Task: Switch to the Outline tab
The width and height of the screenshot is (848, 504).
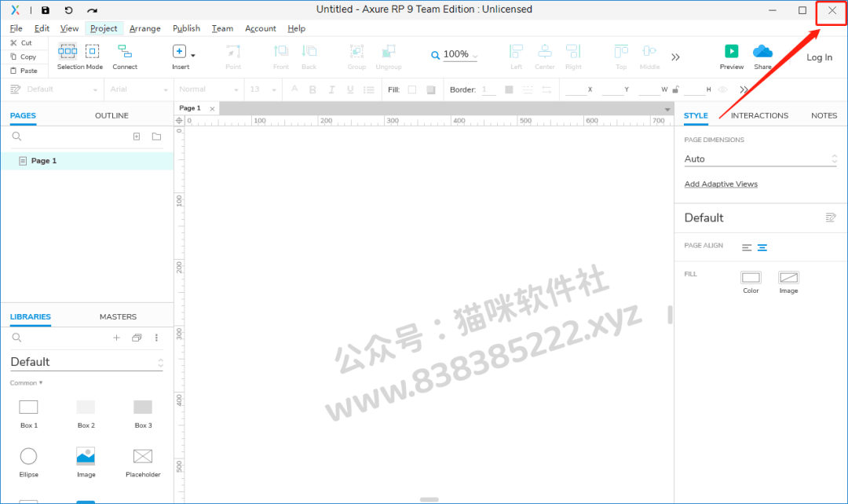Action: [112, 115]
